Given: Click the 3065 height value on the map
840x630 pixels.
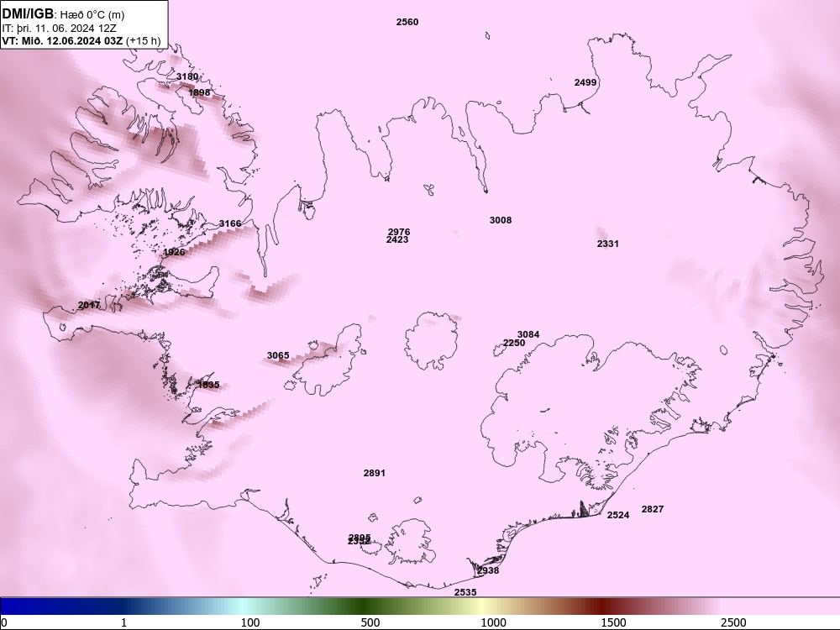Looking at the screenshot, I should [278, 355].
